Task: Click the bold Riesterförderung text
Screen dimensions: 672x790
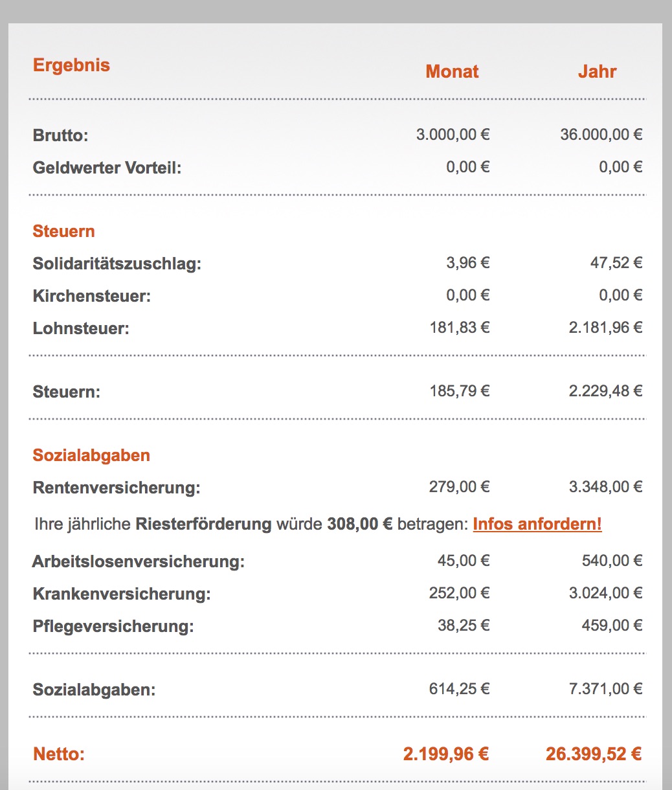Action: 203,524
